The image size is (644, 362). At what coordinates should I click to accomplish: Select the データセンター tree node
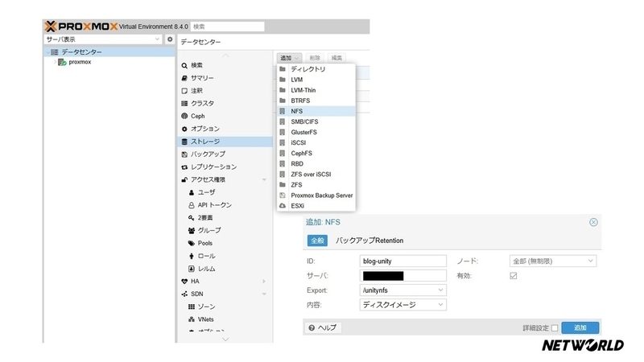point(109,52)
